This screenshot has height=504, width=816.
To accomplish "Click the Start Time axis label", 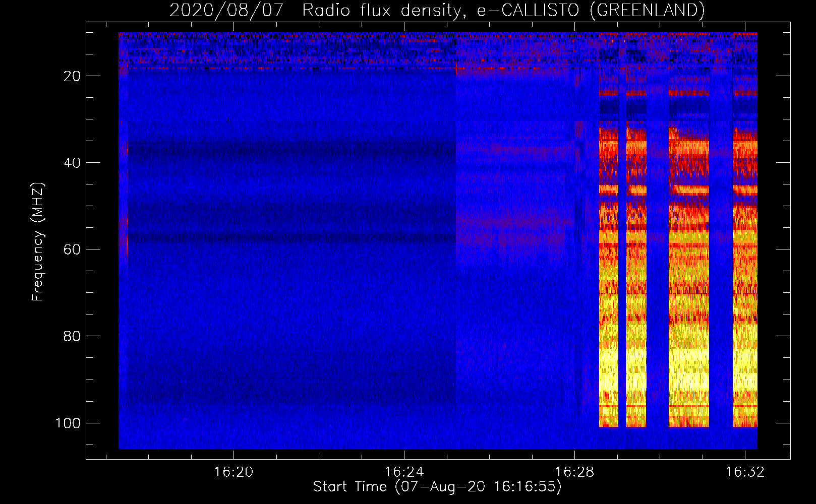I will pyautogui.click(x=437, y=487).
